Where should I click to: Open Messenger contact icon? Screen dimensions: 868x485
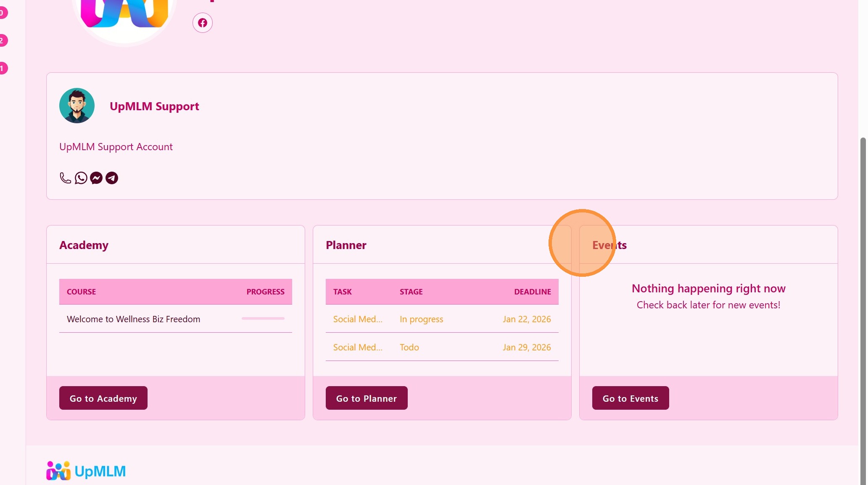[x=96, y=178]
